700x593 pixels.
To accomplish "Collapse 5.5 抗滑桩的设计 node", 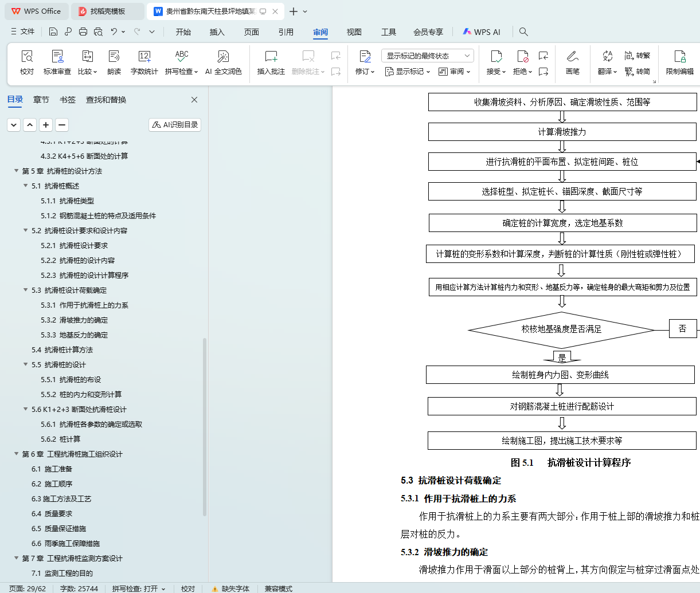I will (25, 364).
